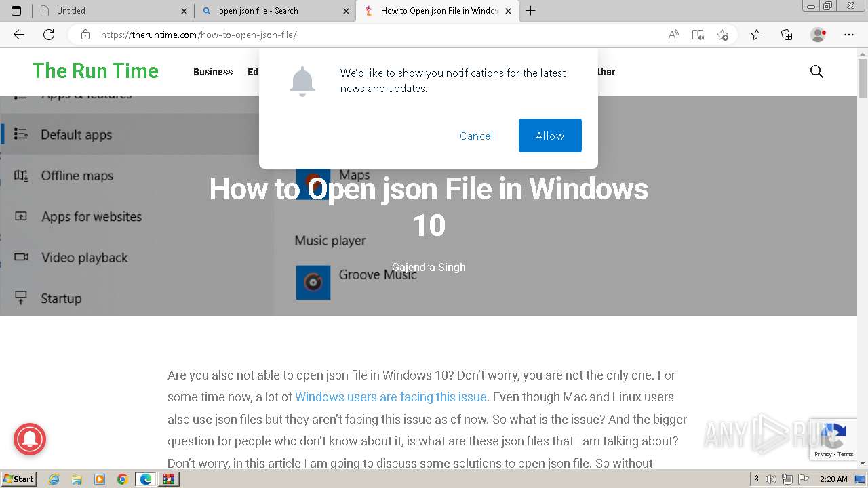Select Microsoft Edge taskbar icon
This screenshot has height=488, width=868.
146,479
